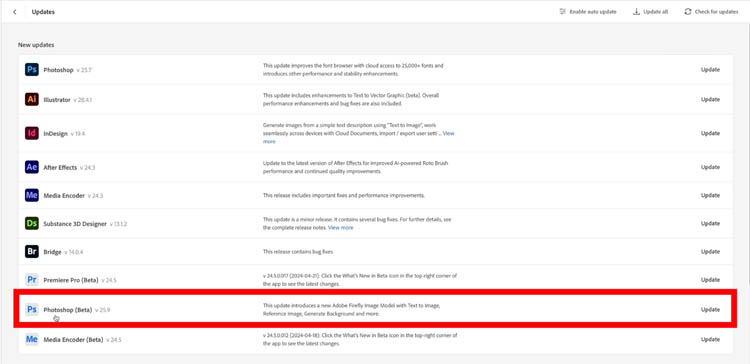Click the Premiere Pro (Beta) icon

coord(32,280)
